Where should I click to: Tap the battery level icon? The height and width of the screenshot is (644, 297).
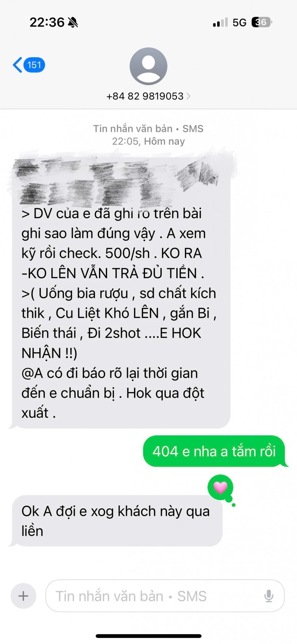pos(262,22)
